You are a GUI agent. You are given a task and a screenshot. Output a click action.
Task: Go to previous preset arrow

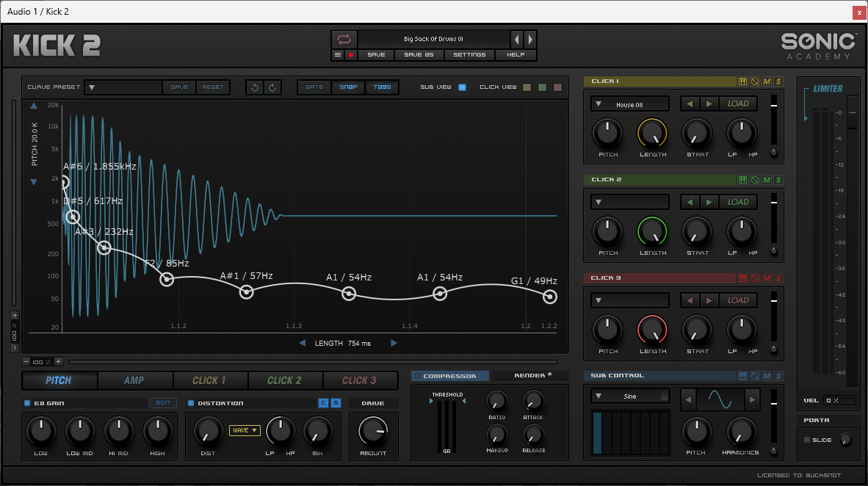click(x=517, y=40)
